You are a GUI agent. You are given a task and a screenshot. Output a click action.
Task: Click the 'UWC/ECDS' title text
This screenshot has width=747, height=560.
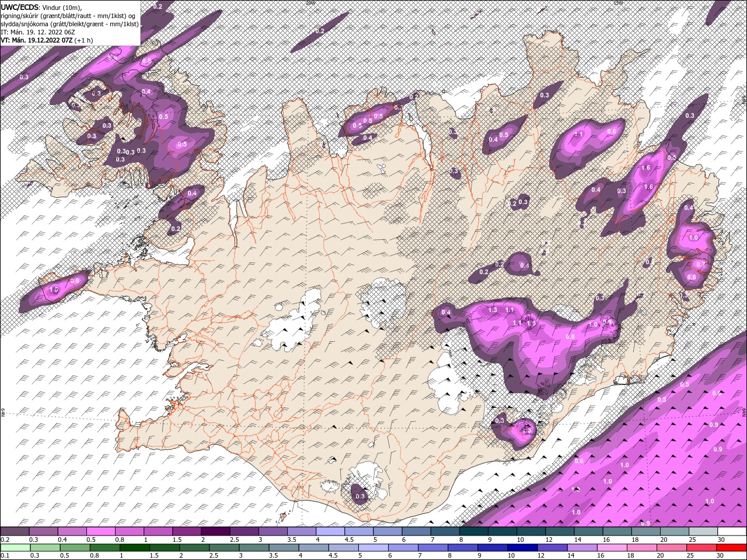pyautogui.click(x=20, y=7)
